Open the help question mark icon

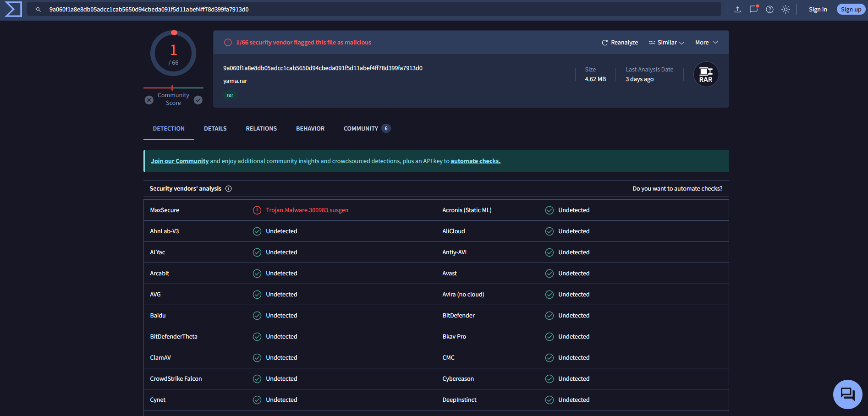(x=769, y=9)
